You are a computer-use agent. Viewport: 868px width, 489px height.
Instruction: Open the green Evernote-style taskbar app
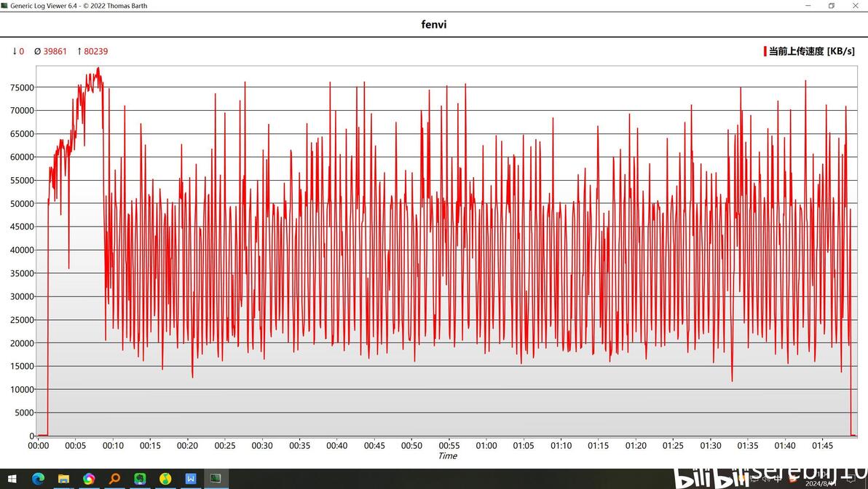140,479
